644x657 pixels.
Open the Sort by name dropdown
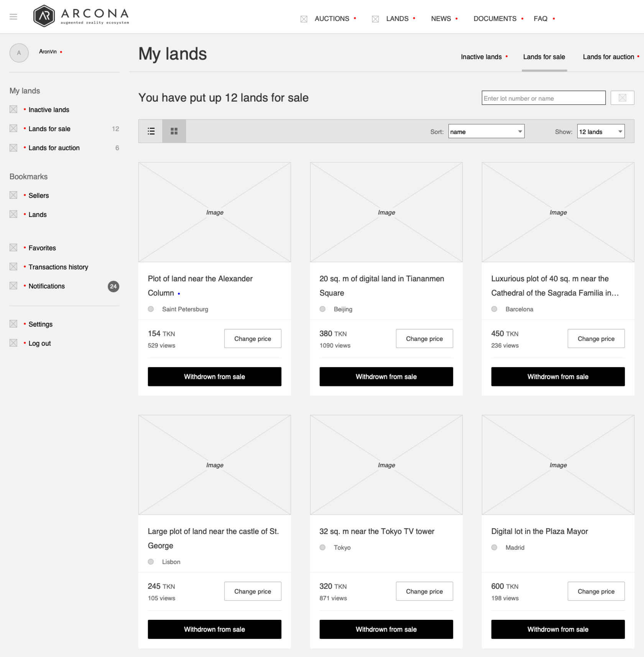(486, 131)
